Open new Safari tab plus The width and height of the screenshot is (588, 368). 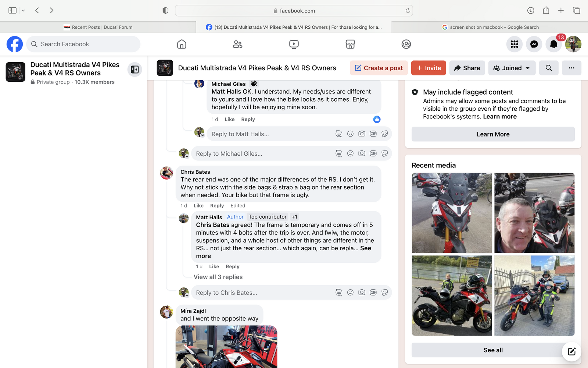[561, 11]
